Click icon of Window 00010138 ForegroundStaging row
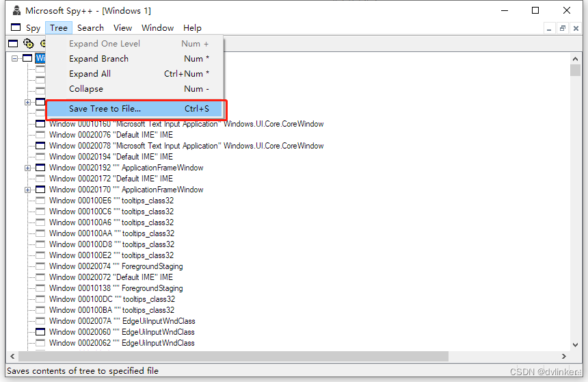The height and width of the screenshot is (382, 588). click(x=40, y=288)
